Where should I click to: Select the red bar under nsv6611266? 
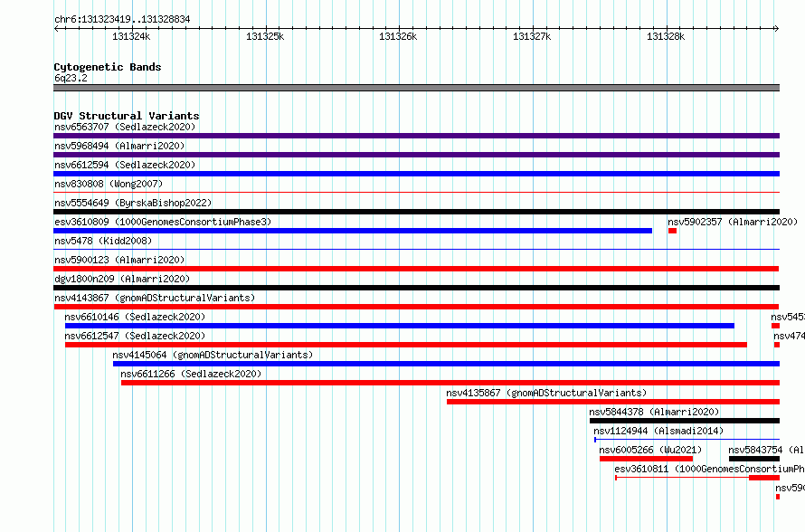click(450, 383)
